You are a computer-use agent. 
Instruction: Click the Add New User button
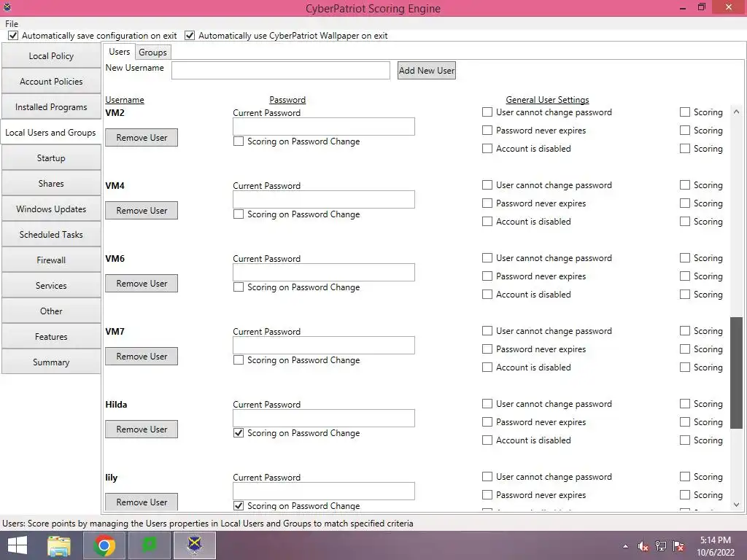426,71
